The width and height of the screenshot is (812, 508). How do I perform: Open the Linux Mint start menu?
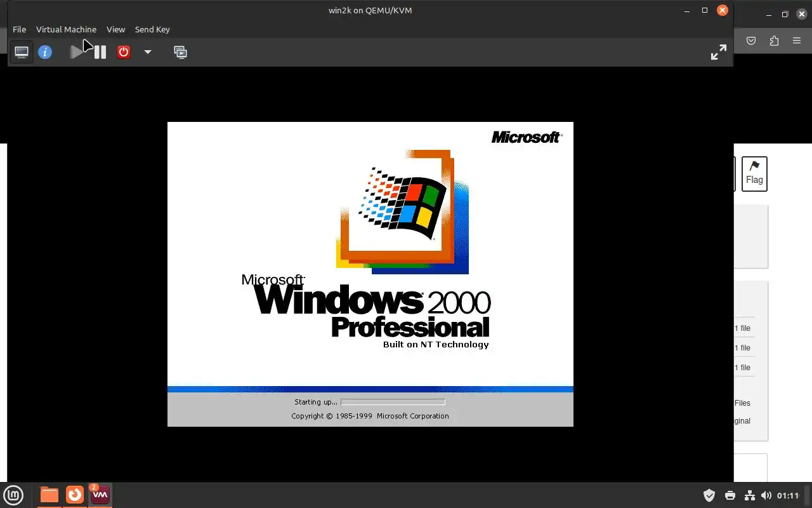(13, 495)
